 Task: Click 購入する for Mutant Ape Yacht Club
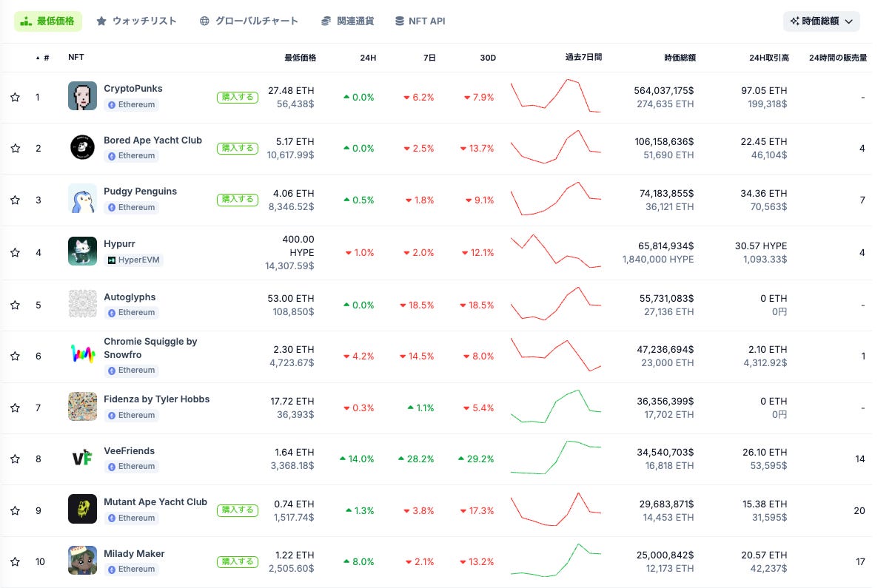point(238,510)
